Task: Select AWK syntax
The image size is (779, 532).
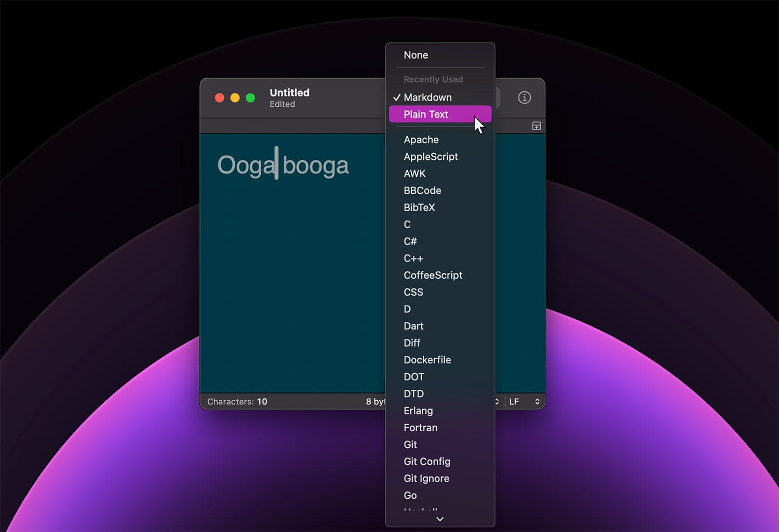Action: pyautogui.click(x=440, y=174)
